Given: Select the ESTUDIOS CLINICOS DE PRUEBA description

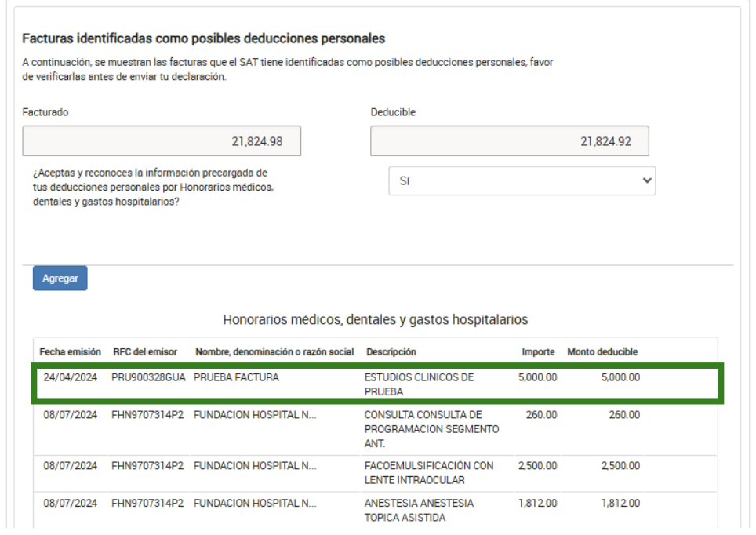Looking at the screenshot, I should pyautogui.click(x=419, y=384).
